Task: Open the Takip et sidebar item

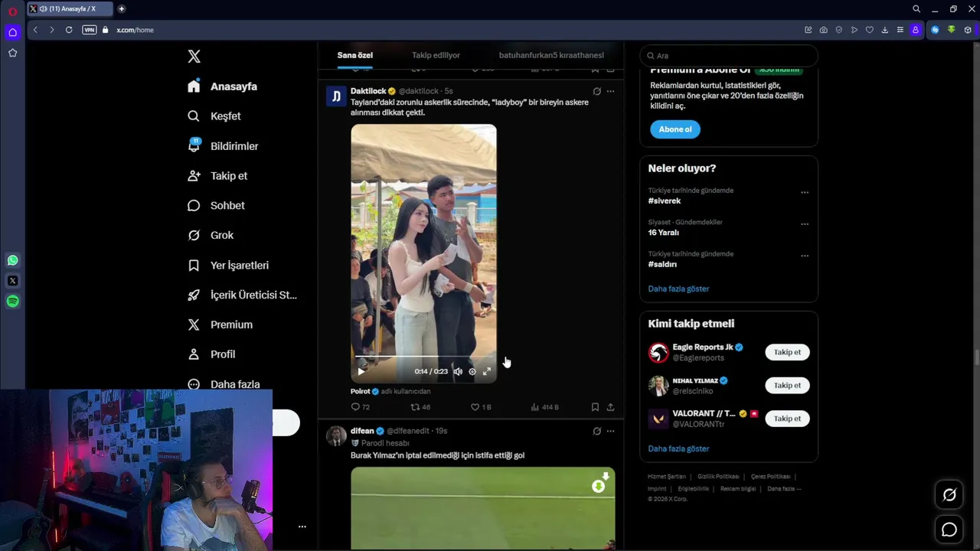Action: click(x=217, y=176)
